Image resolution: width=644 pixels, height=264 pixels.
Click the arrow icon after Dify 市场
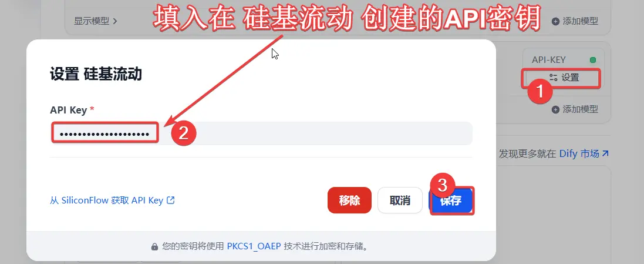[x=605, y=153]
